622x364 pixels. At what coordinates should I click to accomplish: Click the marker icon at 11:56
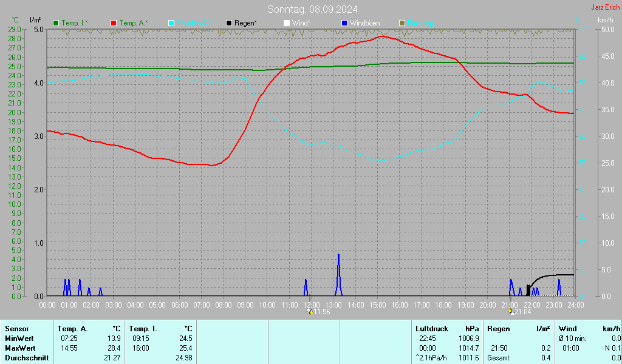click(x=310, y=312)
